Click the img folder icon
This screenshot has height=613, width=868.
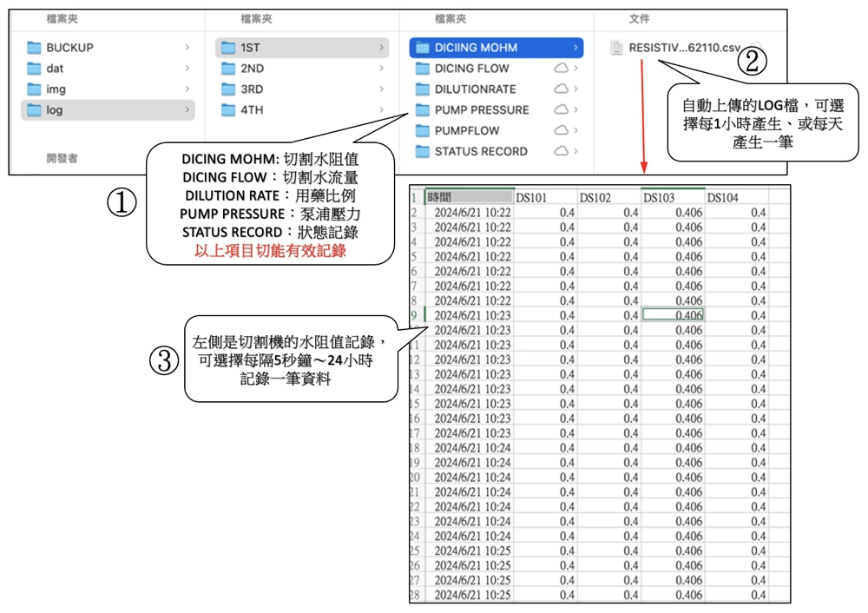[x=35, y=89]
